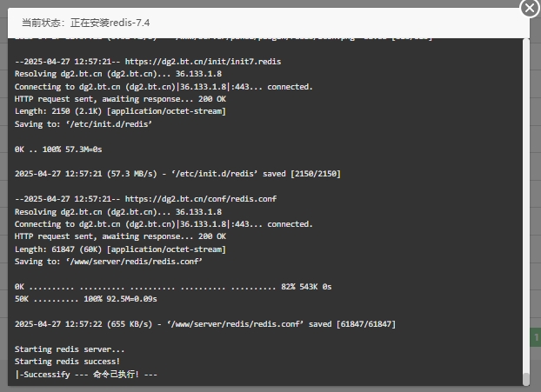This screenshot has width=541, height=392.
Task: Click the 'Saving to: /www/server/redis/redis.conf' line
Action: pyautogui.click(x=109, y=262)
